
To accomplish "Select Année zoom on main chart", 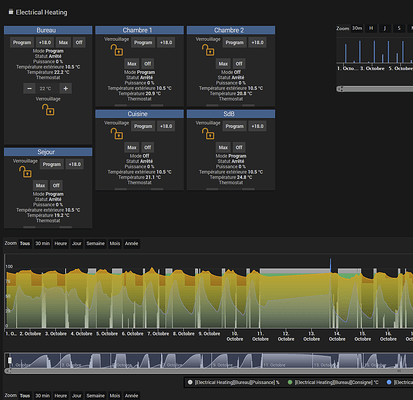I will coord(131,243).
